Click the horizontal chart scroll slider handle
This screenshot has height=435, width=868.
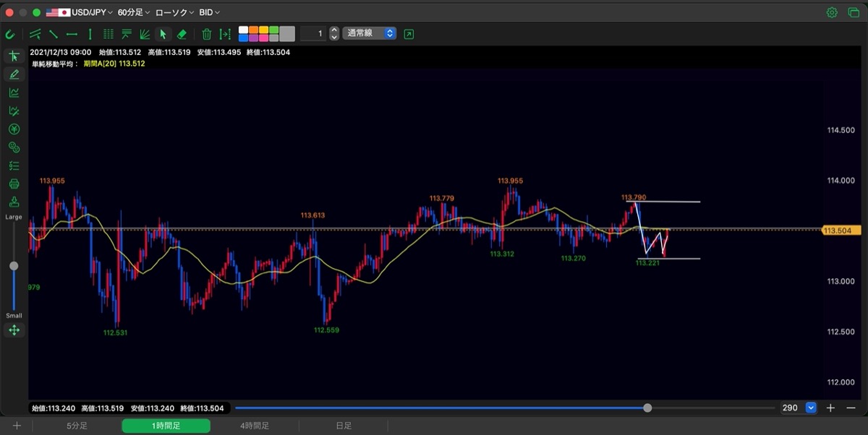[x=647, y=408]
